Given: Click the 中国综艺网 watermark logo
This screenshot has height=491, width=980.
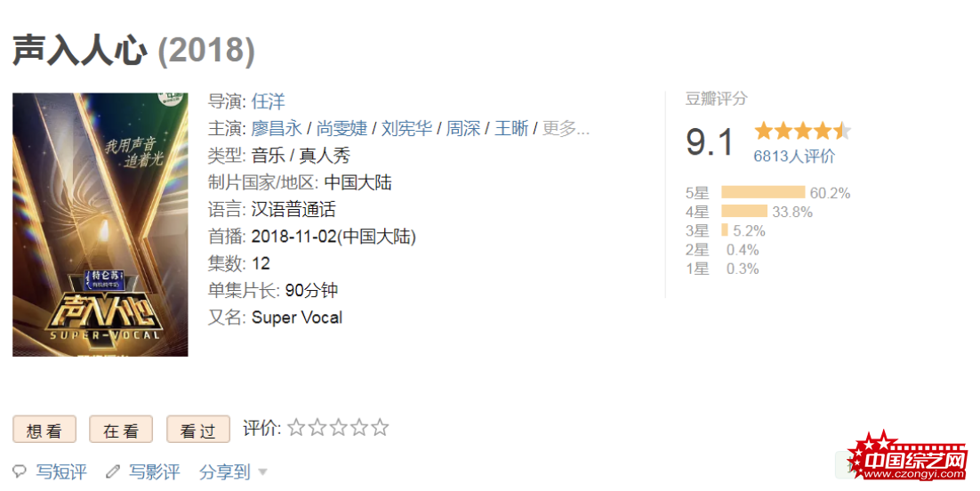Looking at the screenshot, I should click(911, 456).
